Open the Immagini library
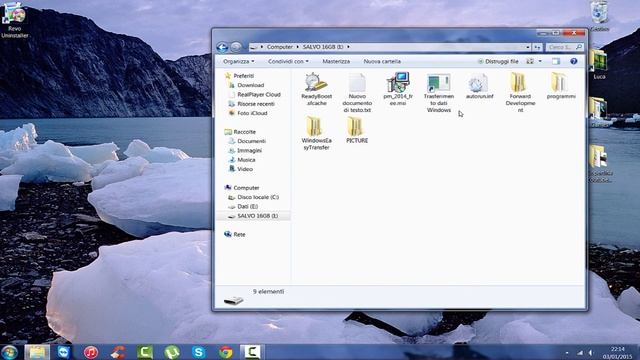 (x=249, y=151)
